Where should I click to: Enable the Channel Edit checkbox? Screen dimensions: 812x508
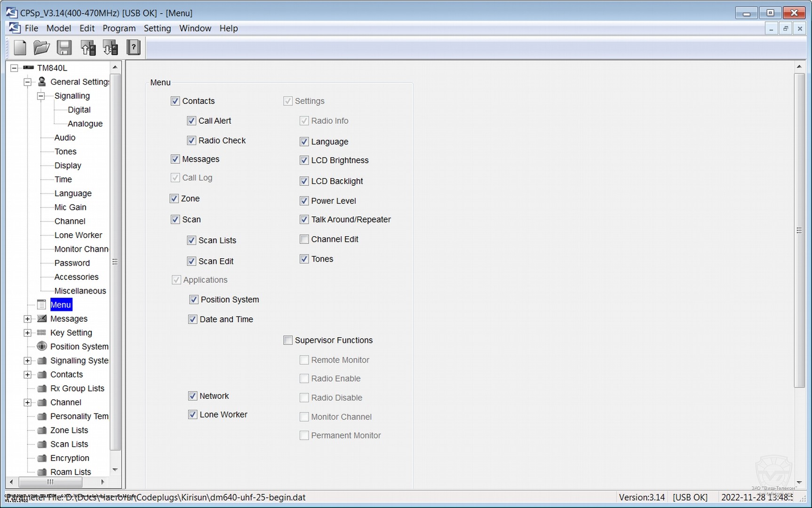(304, 239)
